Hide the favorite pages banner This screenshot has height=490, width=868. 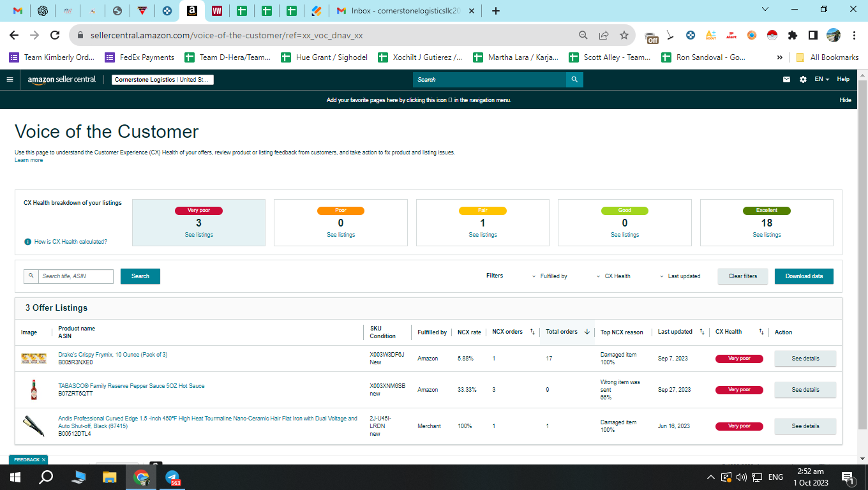845,100
